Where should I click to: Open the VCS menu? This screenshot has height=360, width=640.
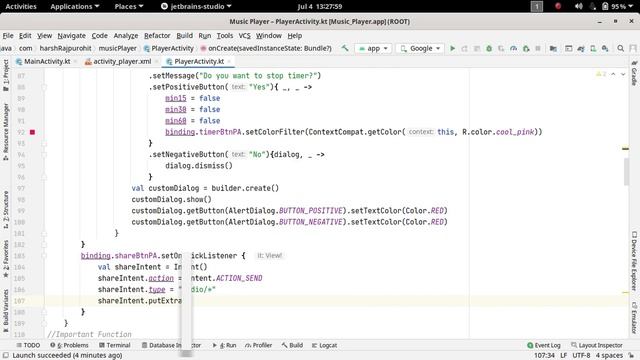[x=244, y=36]
